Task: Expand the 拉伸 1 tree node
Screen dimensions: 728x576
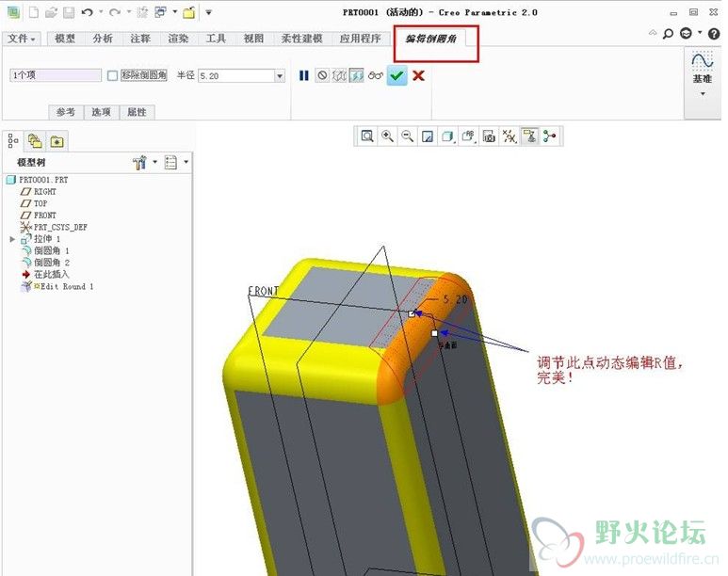Action: coord(12,239)
